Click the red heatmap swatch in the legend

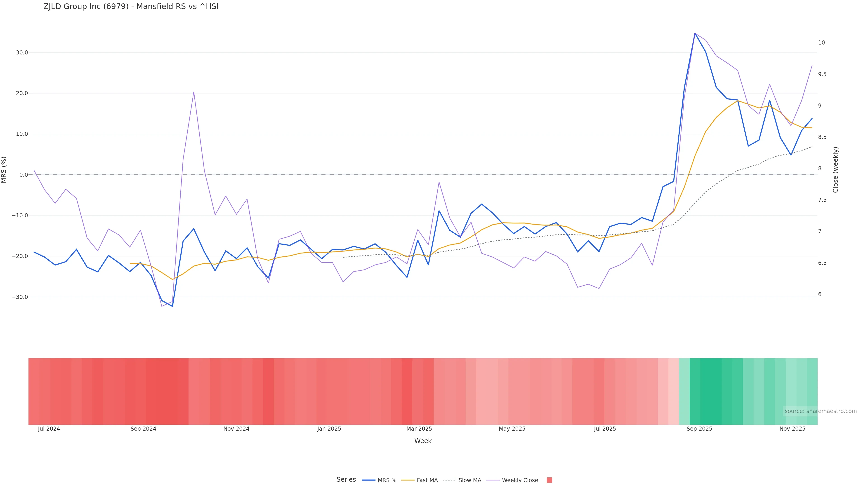pos(549,480)
